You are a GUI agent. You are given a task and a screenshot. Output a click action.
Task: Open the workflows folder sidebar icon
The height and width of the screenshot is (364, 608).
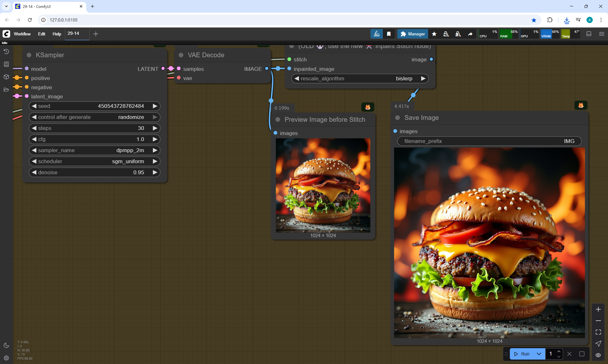pyautogui.click(x=6, y=89)
